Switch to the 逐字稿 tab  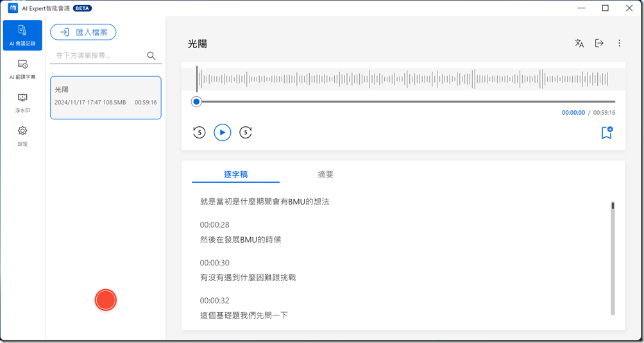click(x=236, y=175)
